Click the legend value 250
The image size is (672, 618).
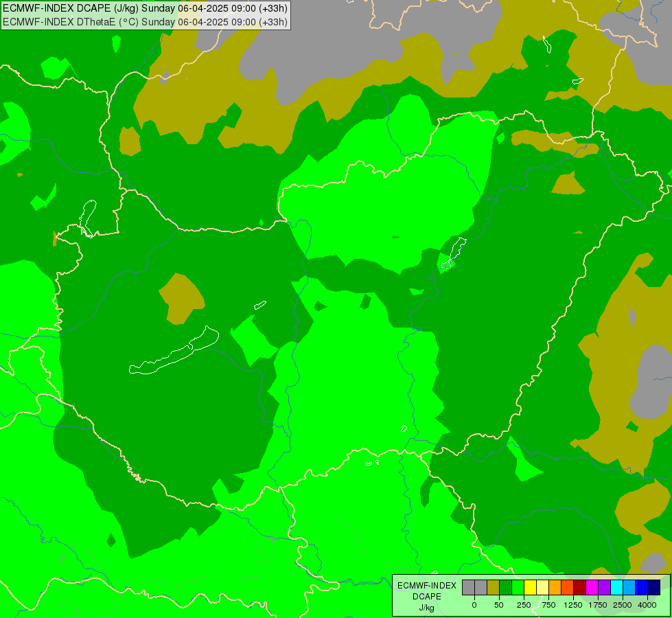524,605
